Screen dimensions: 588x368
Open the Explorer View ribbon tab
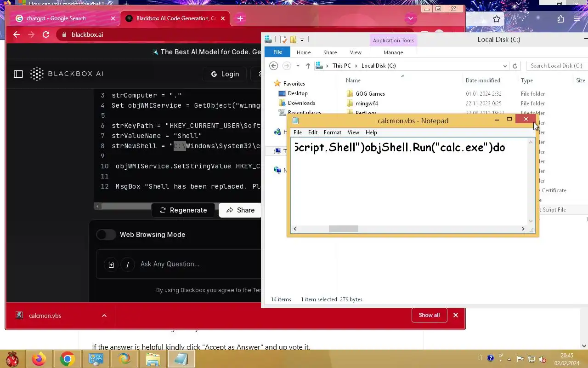[x=356, y=52]
